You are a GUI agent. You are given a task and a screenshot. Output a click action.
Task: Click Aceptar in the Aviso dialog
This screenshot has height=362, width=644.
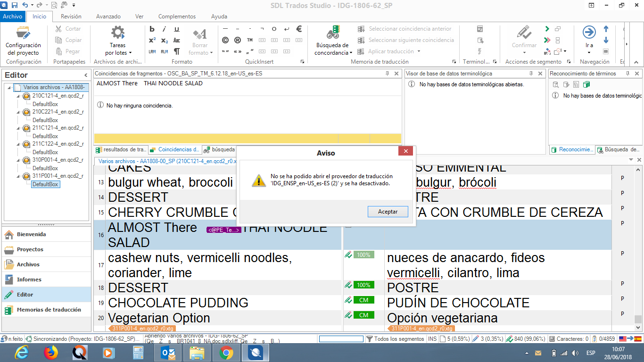click(x=388, y=212)
